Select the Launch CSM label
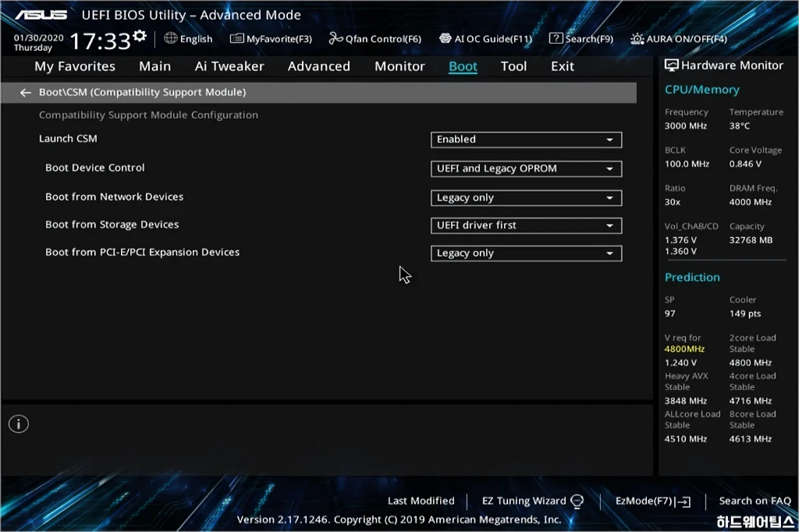The height and width of the screenshot is (532, 799). pos(68,139)
